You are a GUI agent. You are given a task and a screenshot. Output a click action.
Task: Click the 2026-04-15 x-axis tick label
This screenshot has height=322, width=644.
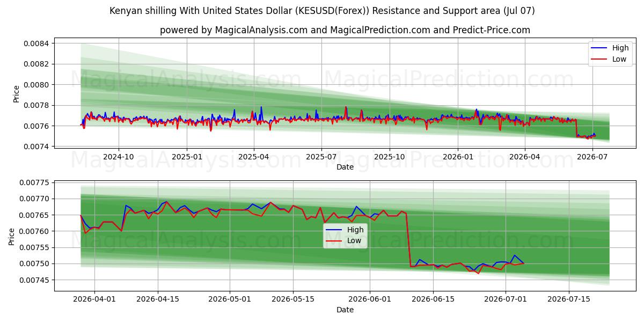(158, 299)
